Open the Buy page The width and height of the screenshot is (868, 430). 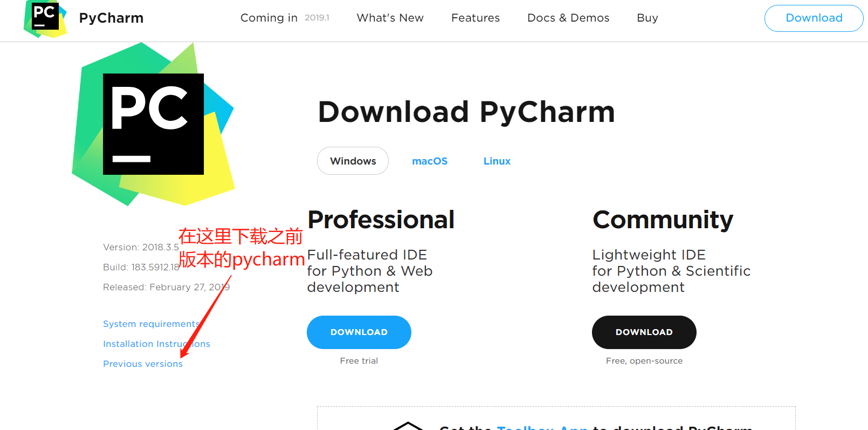pos(647,18)
